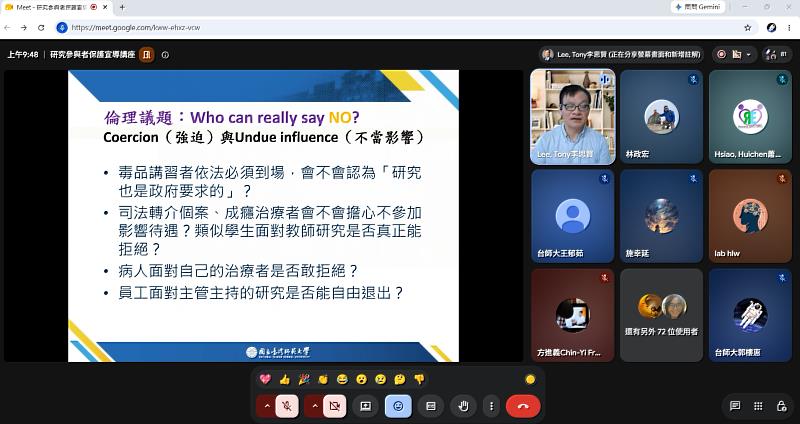Click the browser address bar URL
This screenshot has height=424, width=800.
point(136,28)
